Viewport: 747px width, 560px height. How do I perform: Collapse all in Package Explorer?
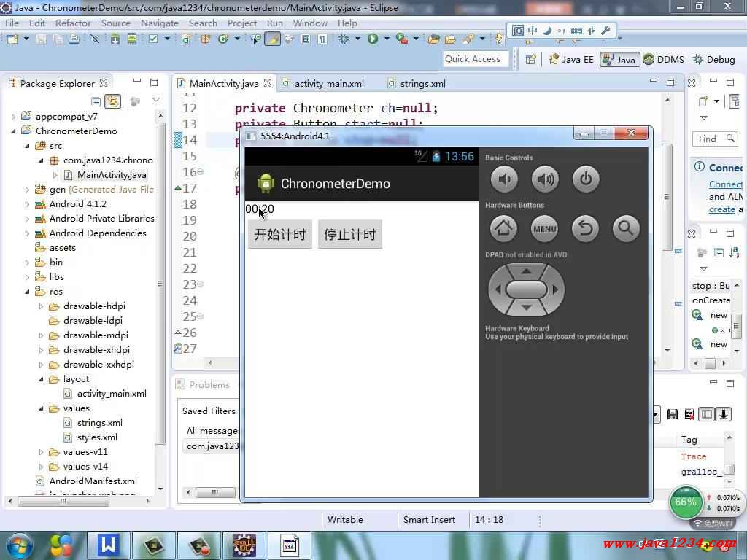click(96, 101)
